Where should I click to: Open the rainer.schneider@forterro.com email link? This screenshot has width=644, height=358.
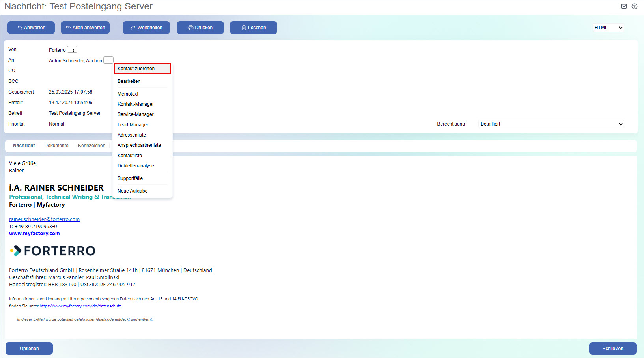(x=44, y=219)
